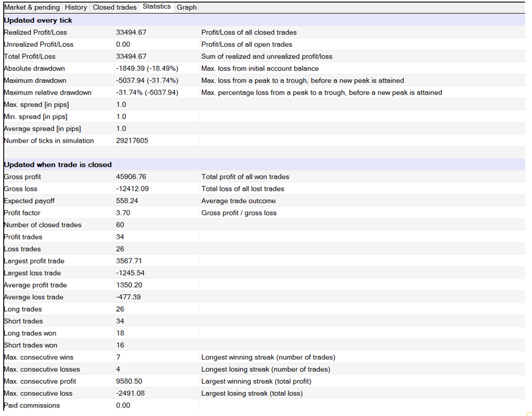Select the Expected payoff row label
Image resolution: width=532 pixels, height=416 pixels.
point(29,201)
